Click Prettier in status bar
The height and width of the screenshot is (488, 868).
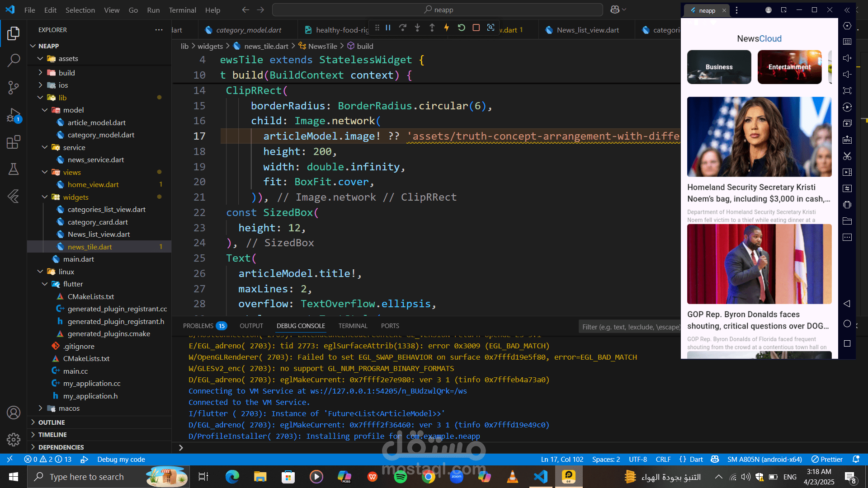827,459
